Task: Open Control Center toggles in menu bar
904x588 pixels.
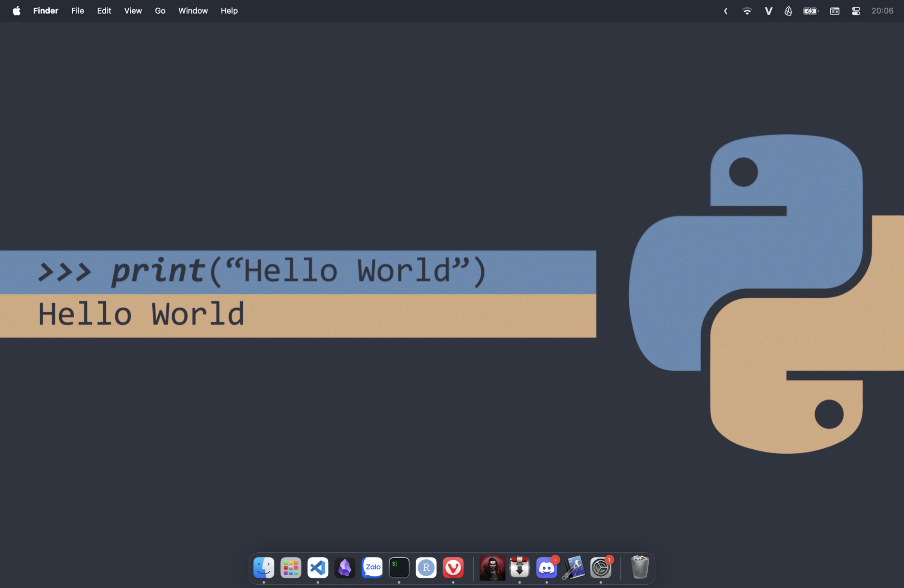Action: click(856, 11)
